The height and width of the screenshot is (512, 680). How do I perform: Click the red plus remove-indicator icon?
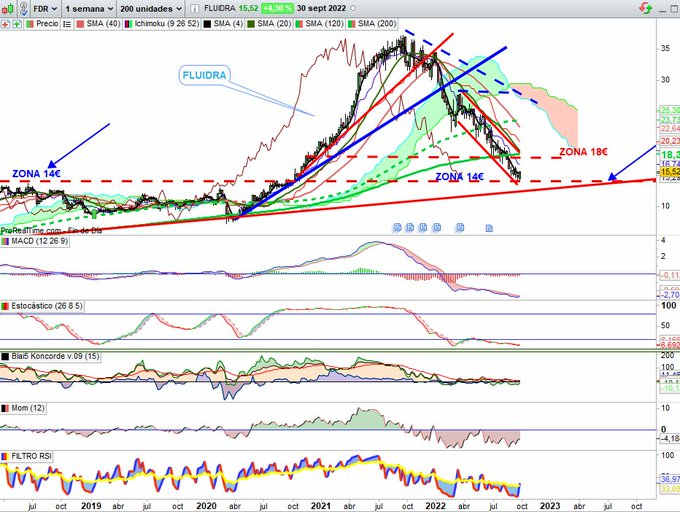click(5, 24)
